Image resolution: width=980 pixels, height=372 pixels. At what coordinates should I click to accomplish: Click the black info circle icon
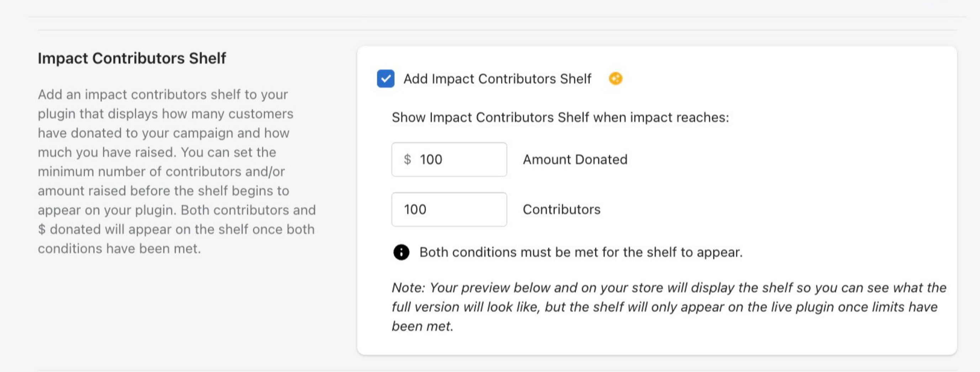coord(401,252)
